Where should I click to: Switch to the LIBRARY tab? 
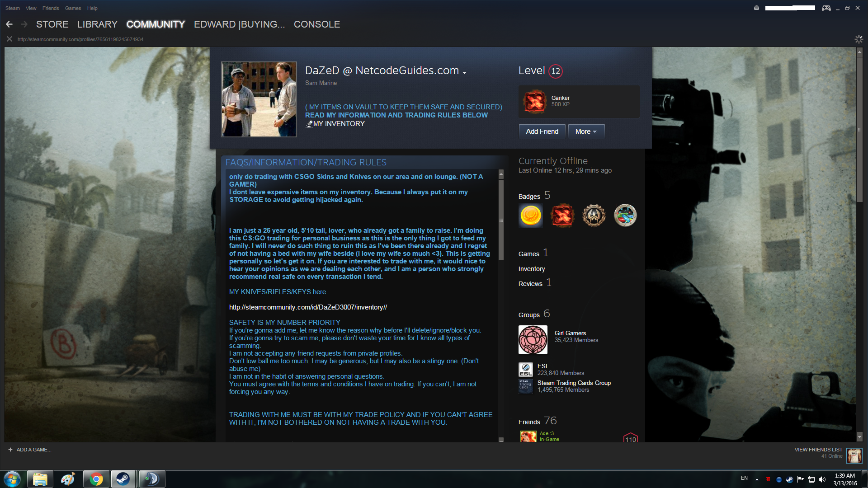click(x=97, y=24)
